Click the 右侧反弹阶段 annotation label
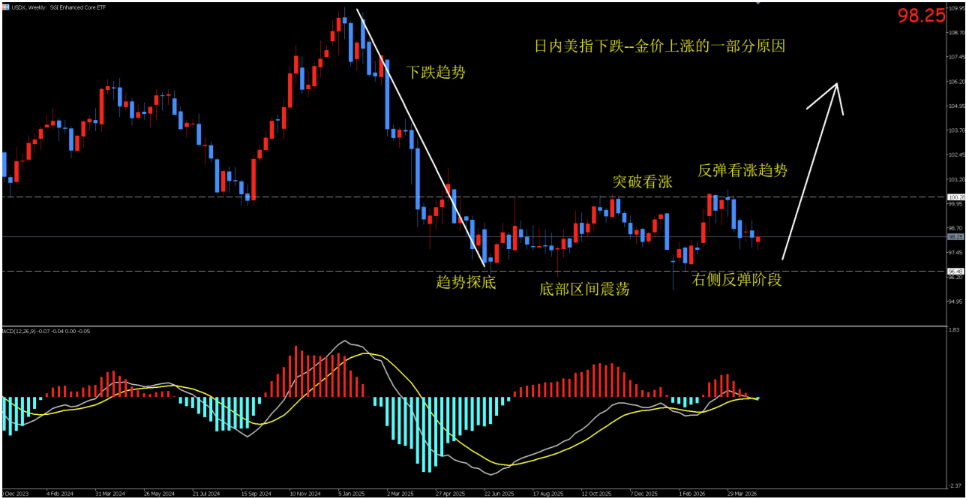The height and width of the screenshot is (498, 966). tap(736, 280)
